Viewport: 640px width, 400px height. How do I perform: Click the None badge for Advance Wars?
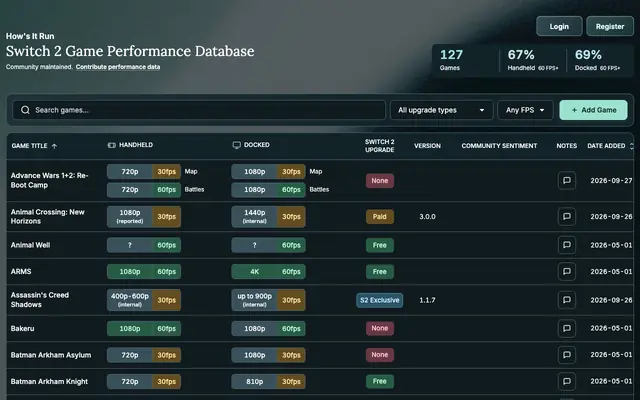[380, 180]
